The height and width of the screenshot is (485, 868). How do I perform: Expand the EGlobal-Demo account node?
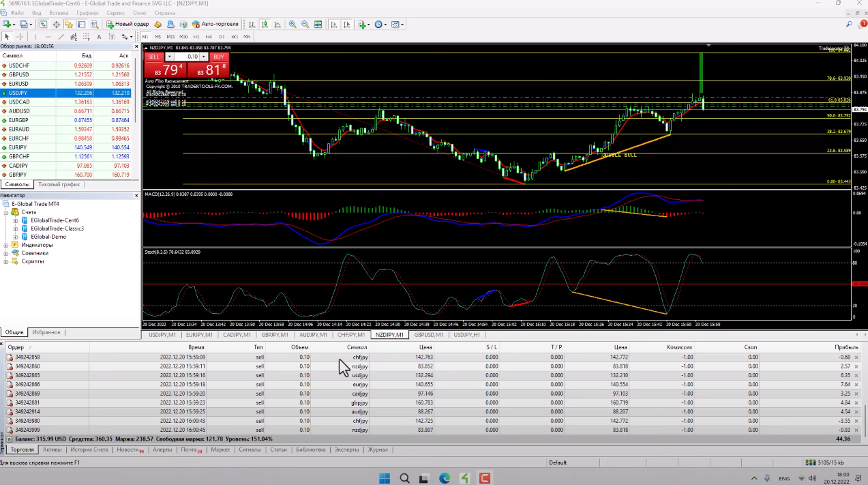pyautogui.click(x=16, y=237)
